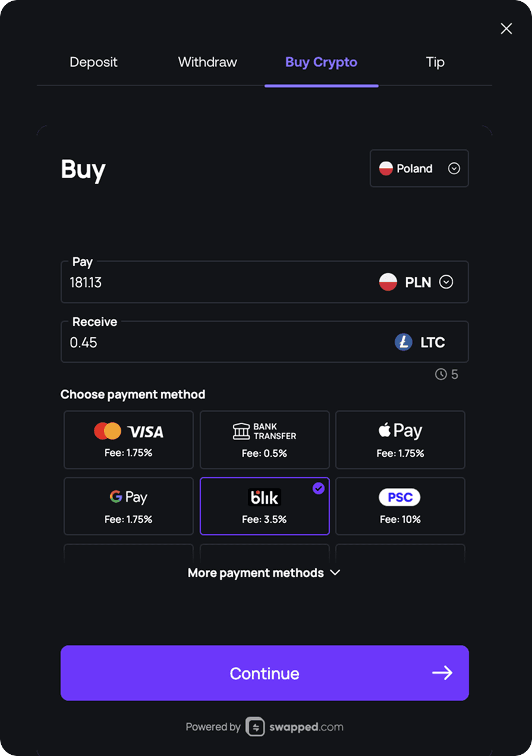This screenshot has height=756, width=532.
Task: Open the Poland country selector
Action: tap(419, 168)
